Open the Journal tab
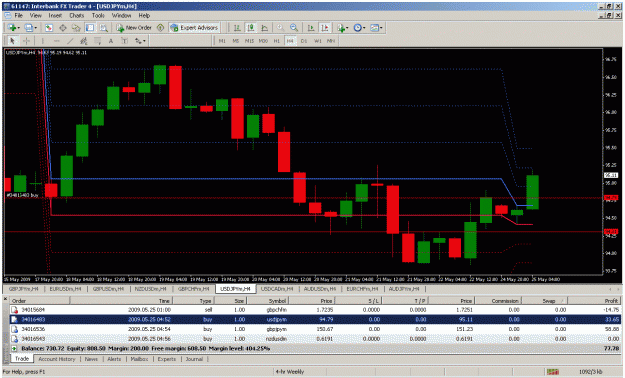The image size is (625, 378). point(194,359)
